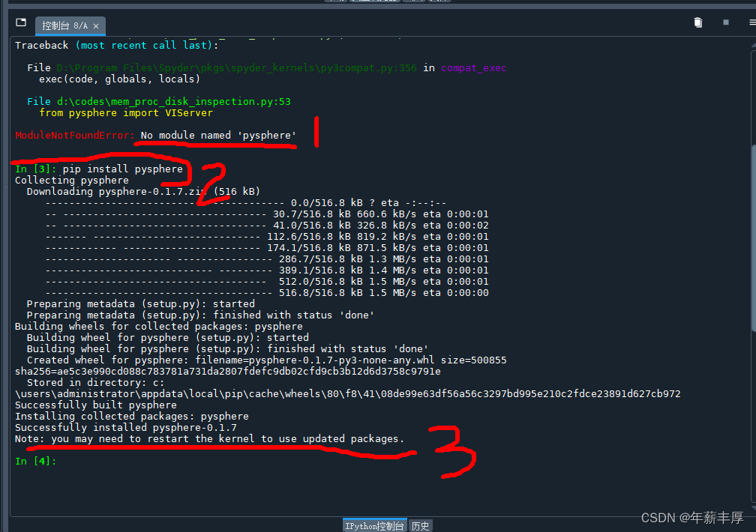Click the stop square to interrupt kernel

(726, 22)
